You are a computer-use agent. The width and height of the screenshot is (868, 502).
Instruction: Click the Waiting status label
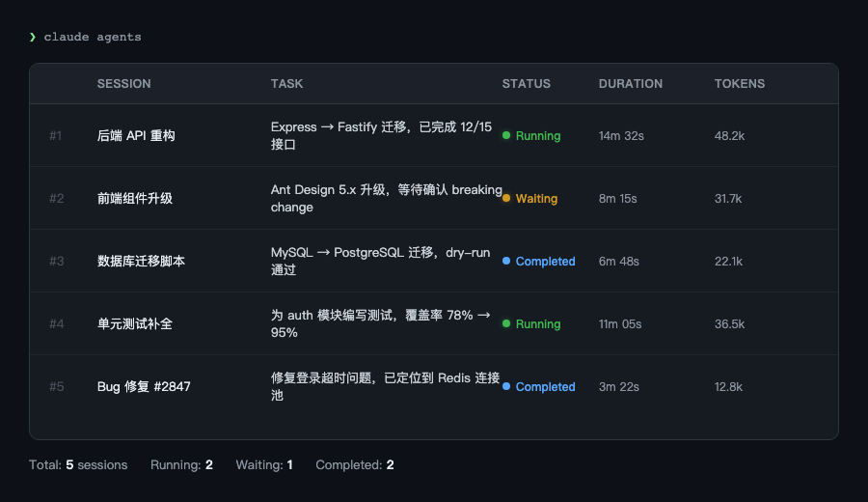[536, 198]
